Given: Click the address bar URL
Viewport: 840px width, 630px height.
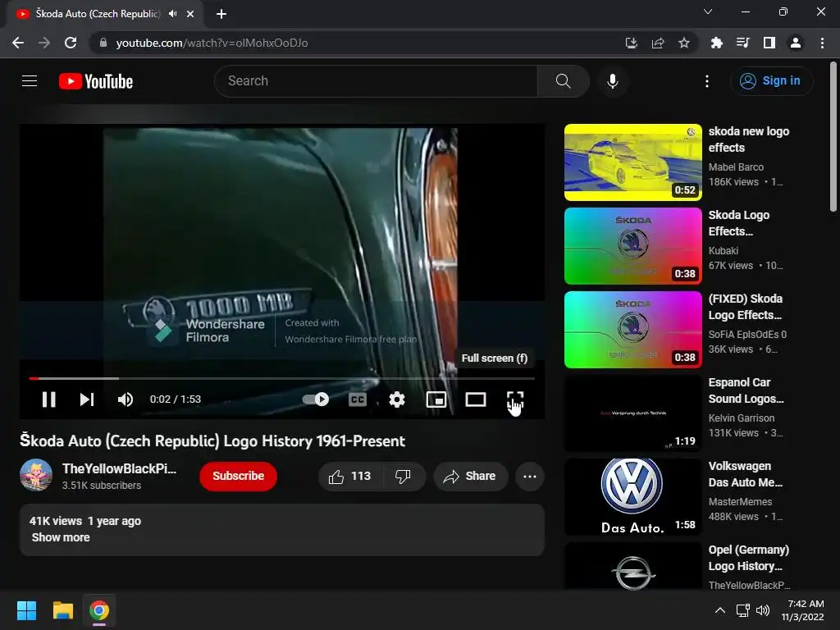Looking at the screenshot, I should click(212, 43).
